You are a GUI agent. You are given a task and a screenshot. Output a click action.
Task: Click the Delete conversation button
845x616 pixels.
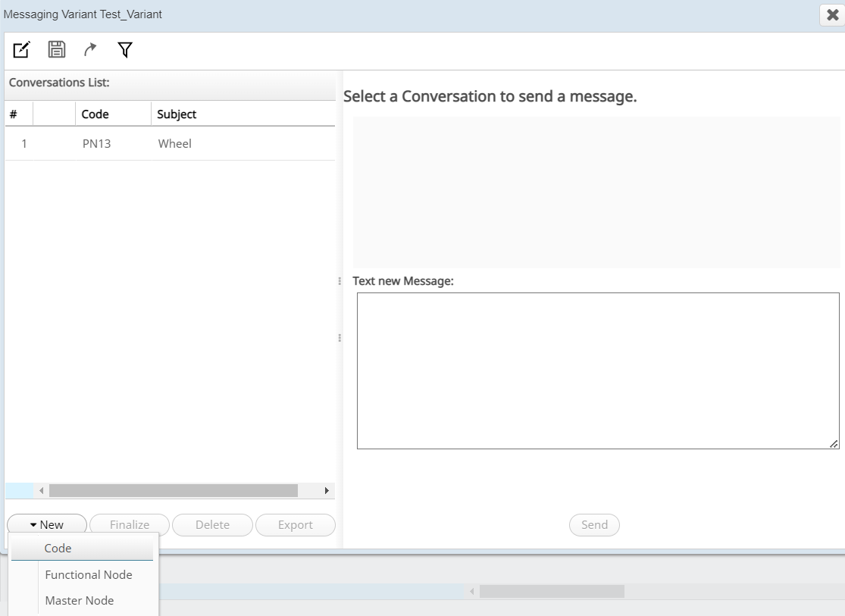pyautogui.click(x=212, y=524)
